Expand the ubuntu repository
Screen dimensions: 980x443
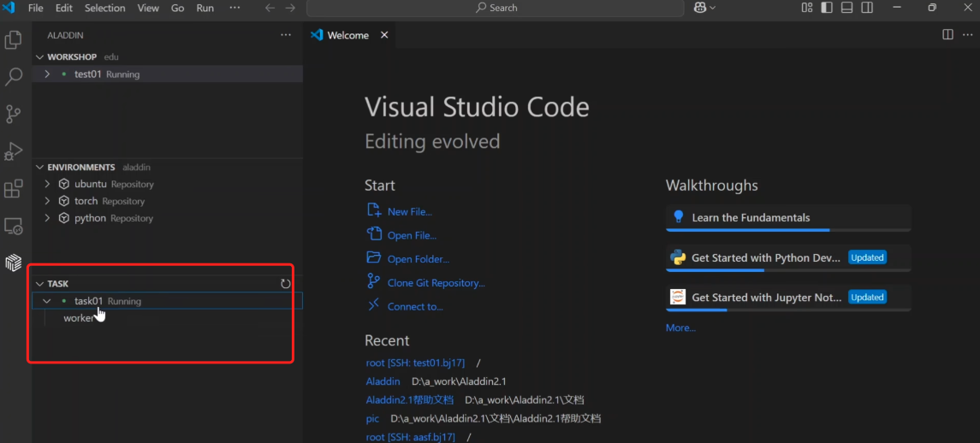coord(47,185)
